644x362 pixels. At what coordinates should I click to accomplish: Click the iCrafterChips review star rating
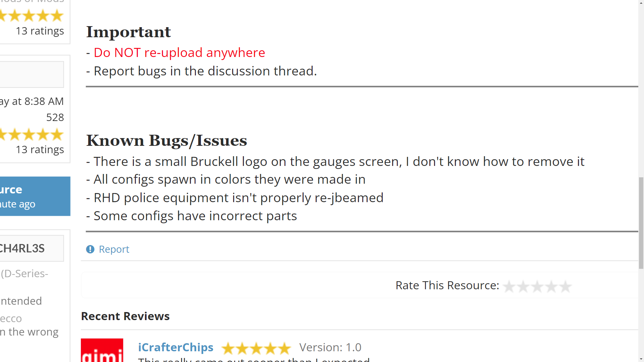pyautogui.click(x=256, y=348)
